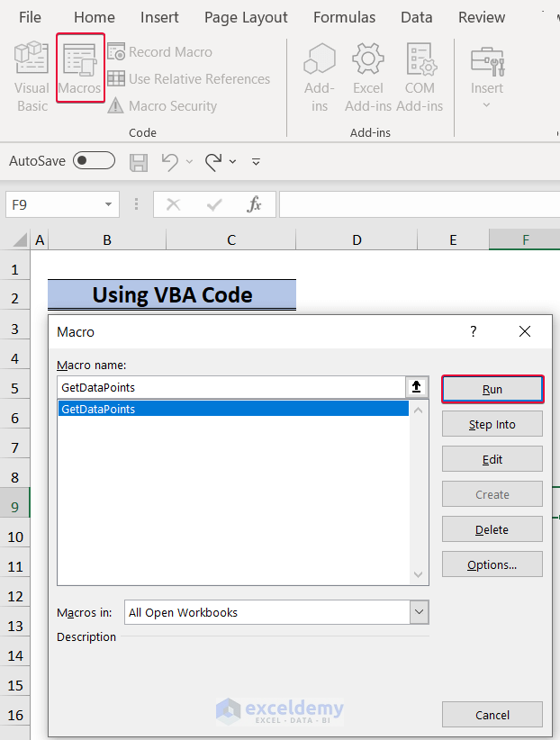Open COM Add-ins
The image size is (560, 740).
[420, 77]
